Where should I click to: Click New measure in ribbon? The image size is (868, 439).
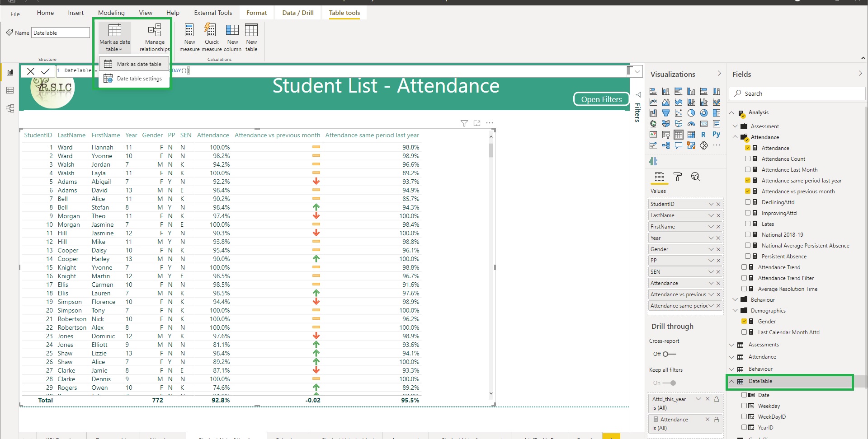point(189,37)
